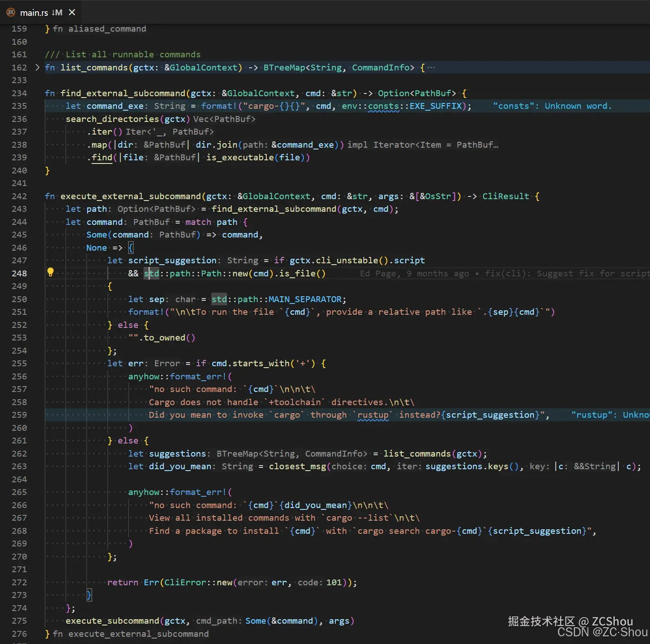This screenshot has width=650, height=644.
Task: Click the to_owned() call on line 253
Action: [170, 338]
